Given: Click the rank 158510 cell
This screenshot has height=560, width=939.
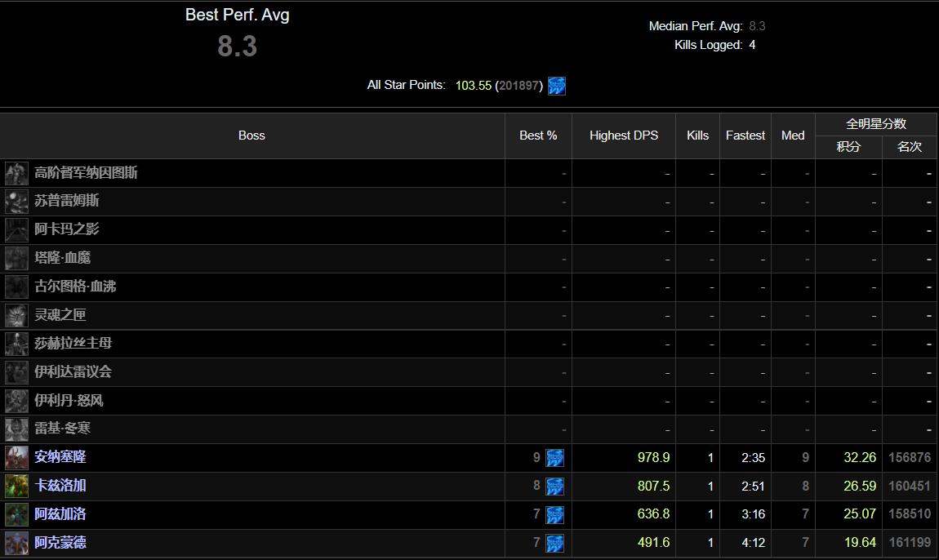Looking at the screenshot, I should [x=910, y=514].
